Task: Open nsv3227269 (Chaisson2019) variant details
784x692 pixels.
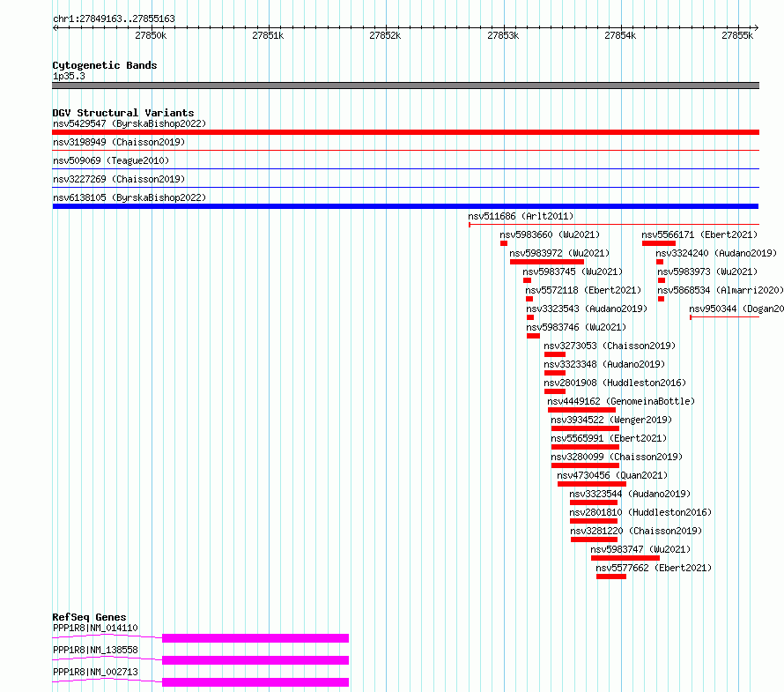Action: (119, 179)
